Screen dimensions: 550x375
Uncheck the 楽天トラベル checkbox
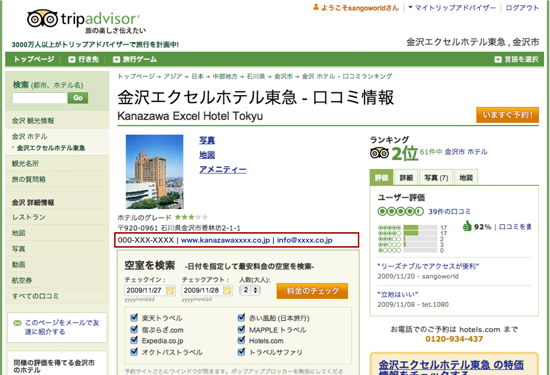[x=134, y=318]
